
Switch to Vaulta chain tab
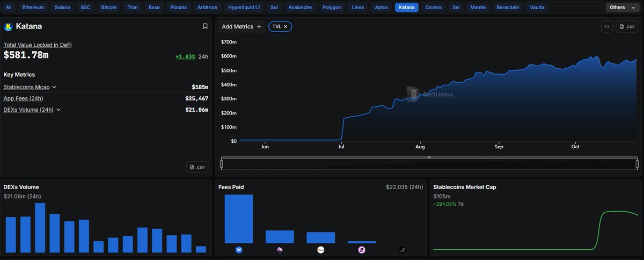point(537,8)
